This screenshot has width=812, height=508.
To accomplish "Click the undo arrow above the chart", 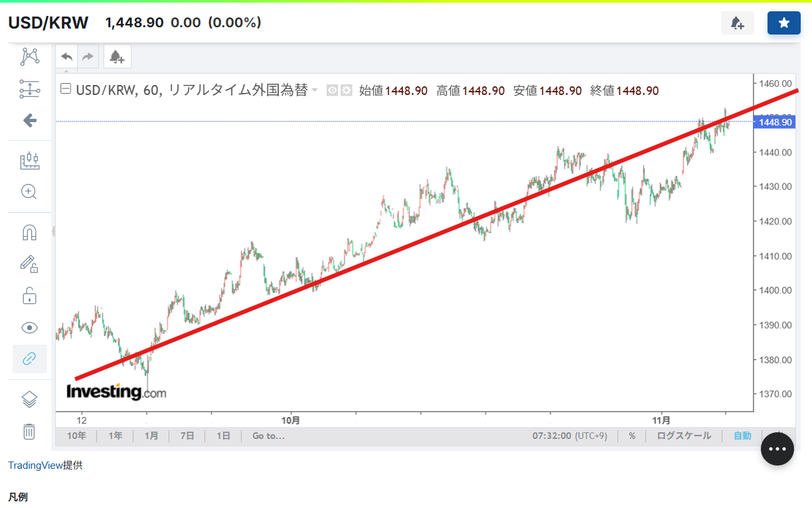I will click(66, 56).
